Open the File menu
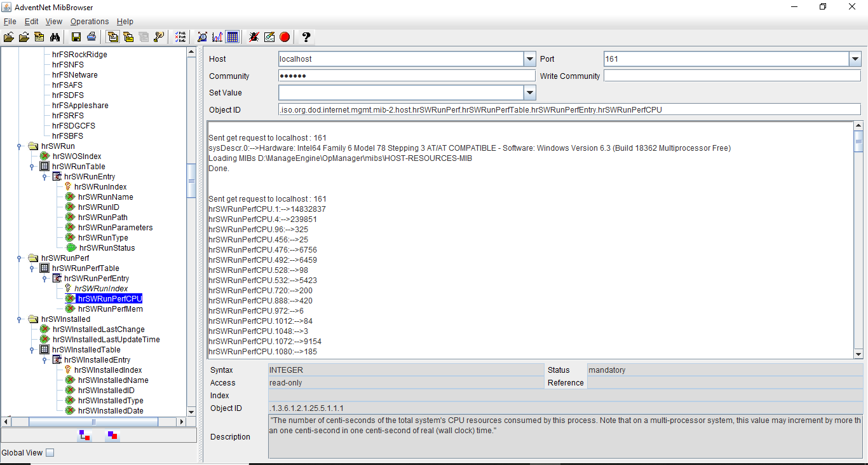Screen dimensions: 868x465 click(10, 22)
